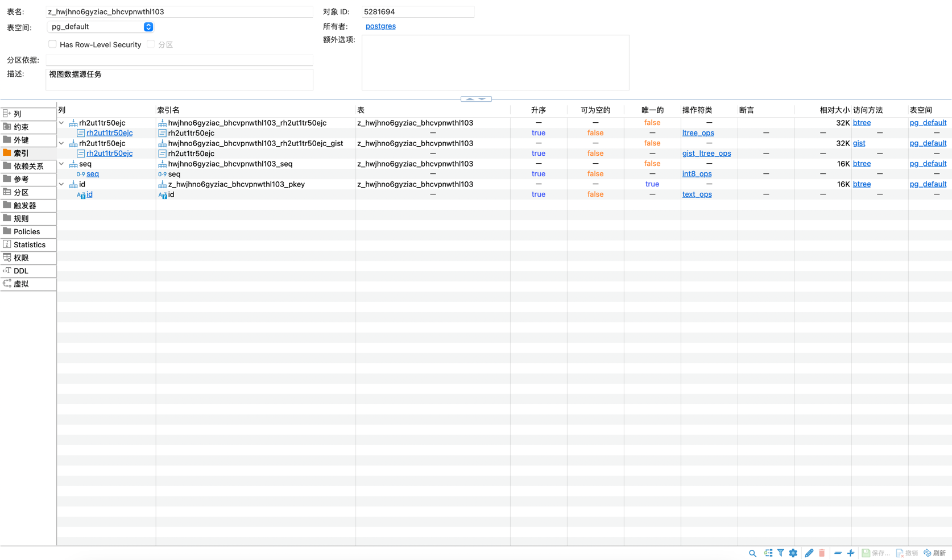Click the postgres owner link

(x=380, y=26)
